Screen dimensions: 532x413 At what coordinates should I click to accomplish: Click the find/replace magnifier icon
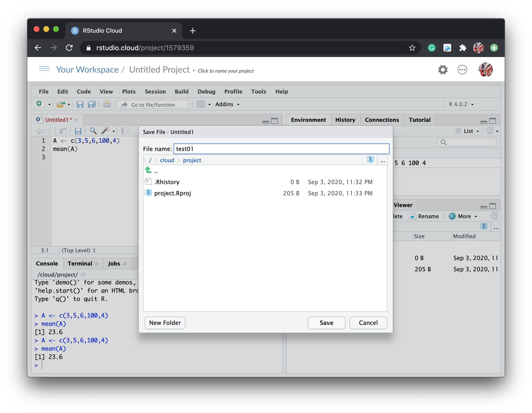click(x=93, y=131)
